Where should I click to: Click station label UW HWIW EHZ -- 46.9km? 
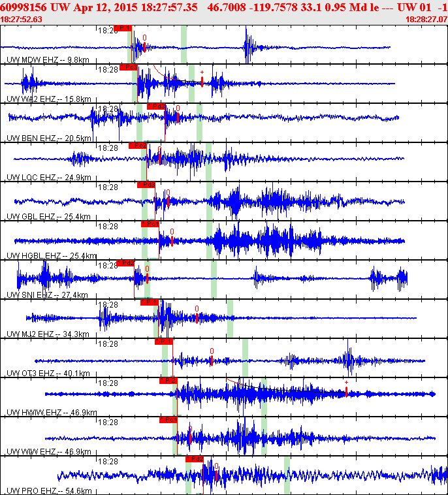52,412
